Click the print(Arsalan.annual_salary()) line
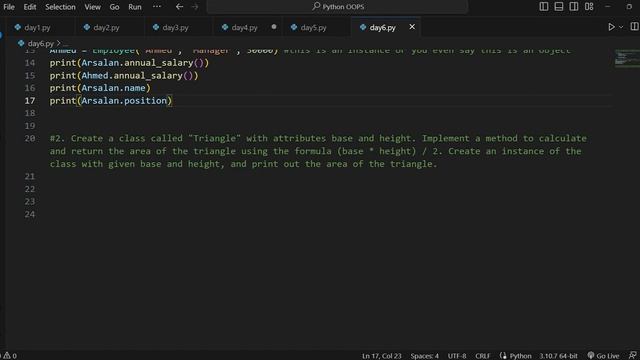This screenshot has height=360, width=640. [129, 63]
